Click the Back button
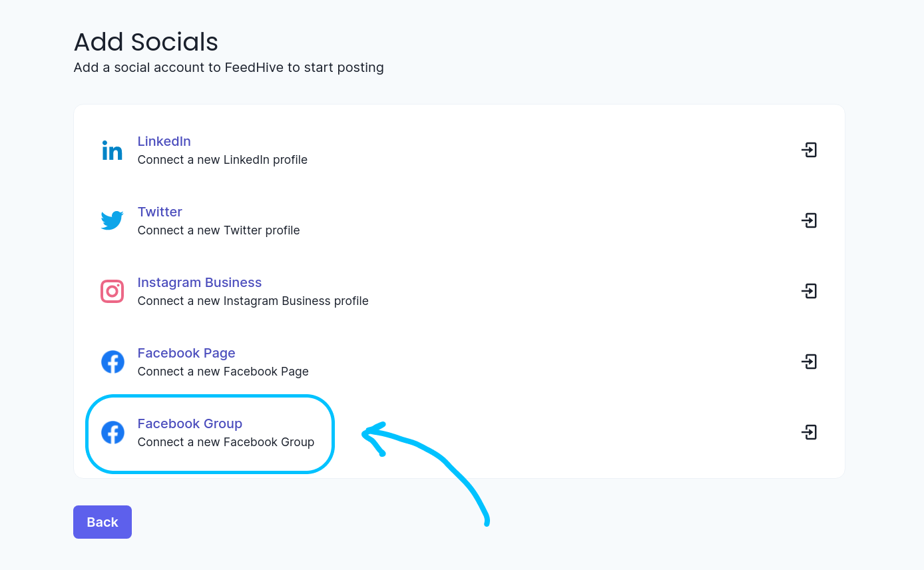The width and height of the screenshot is (924, 570). pyautogui.click(x=103, y=522)
